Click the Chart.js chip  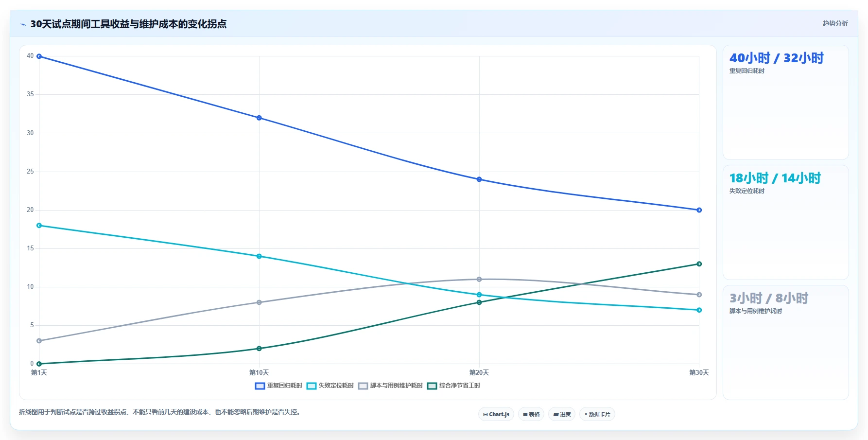tap(496, 414)
